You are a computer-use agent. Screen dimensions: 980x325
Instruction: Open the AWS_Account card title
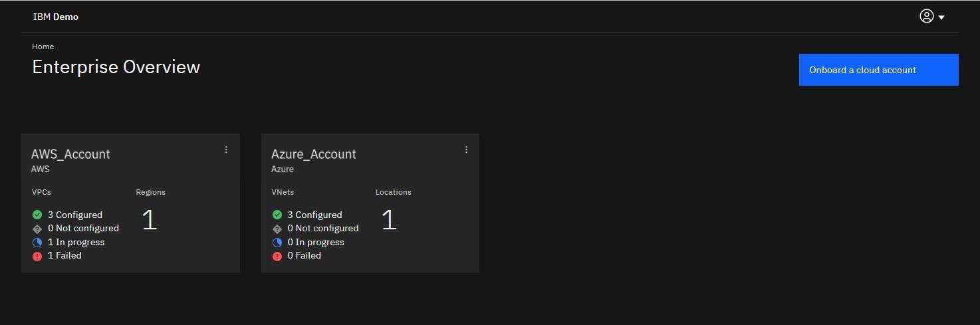(70, 154)
